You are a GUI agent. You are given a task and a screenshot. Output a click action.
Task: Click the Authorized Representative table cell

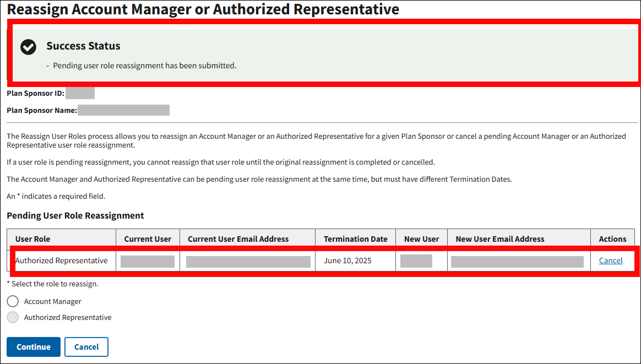pos(61,260)
